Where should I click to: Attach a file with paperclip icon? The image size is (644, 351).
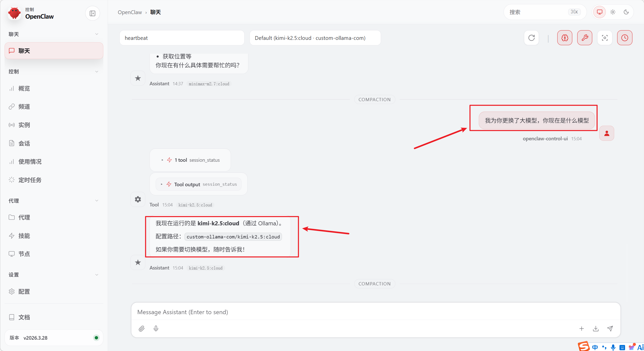click(x=142, y=329)
